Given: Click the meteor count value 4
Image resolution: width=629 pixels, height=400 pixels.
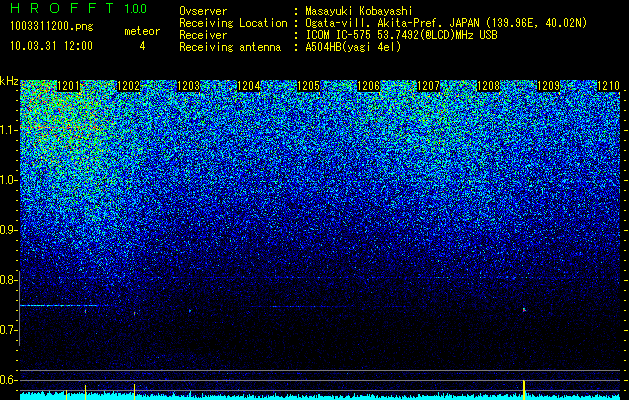Looking at the screenshot, I should 142,46.
